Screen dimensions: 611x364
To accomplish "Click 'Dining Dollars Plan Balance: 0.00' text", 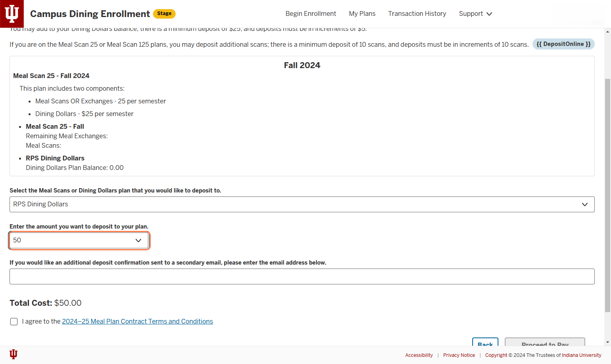I will click(x=75, y=168).
